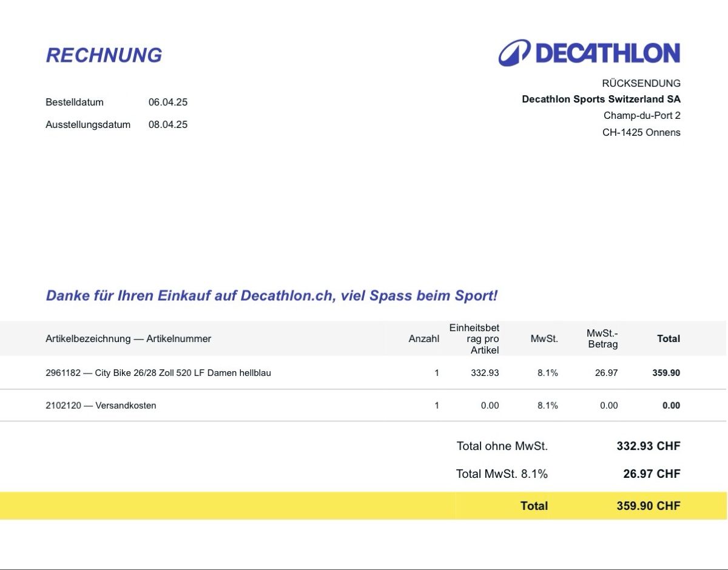
Task: Select the 332.93 CHF subtotal
Action: coord(649,446)
